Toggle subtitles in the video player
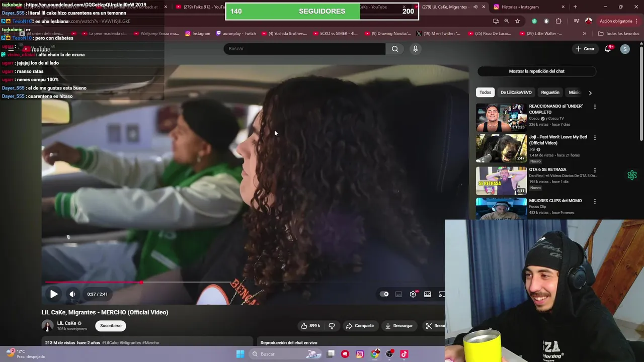Screen dimensions: 644x362 click(x=398, y=294)
